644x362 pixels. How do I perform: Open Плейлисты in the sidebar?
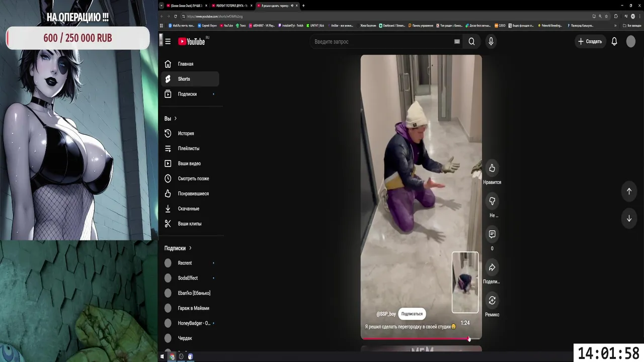coord(190,148)
